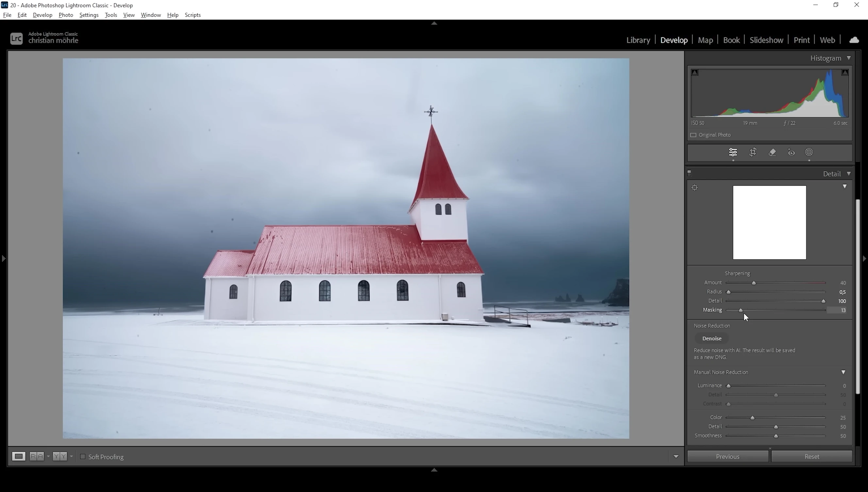The width and height of the screenshot is (868, 492).
Task: Click the detail preview thumbnail
Action: pos(769,222)
